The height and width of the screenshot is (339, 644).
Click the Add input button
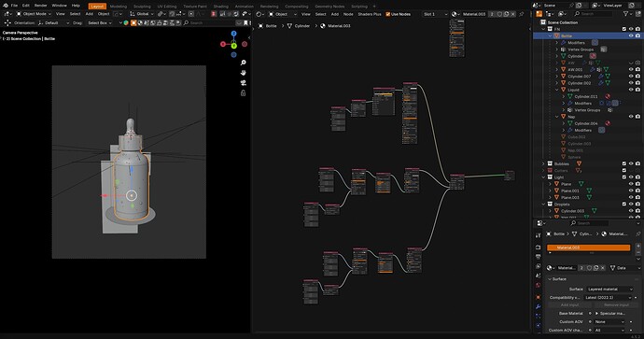pos(569,304)
